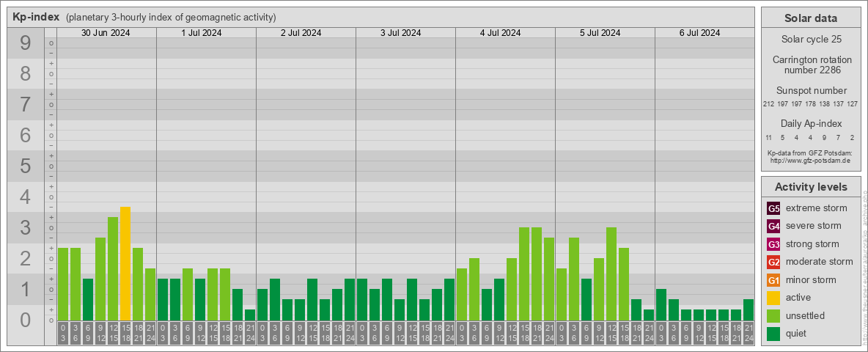Click the G1 minor storm icon
Viewport: 868px width, 352px height.
pyautogui.click(x=773, y=280)
